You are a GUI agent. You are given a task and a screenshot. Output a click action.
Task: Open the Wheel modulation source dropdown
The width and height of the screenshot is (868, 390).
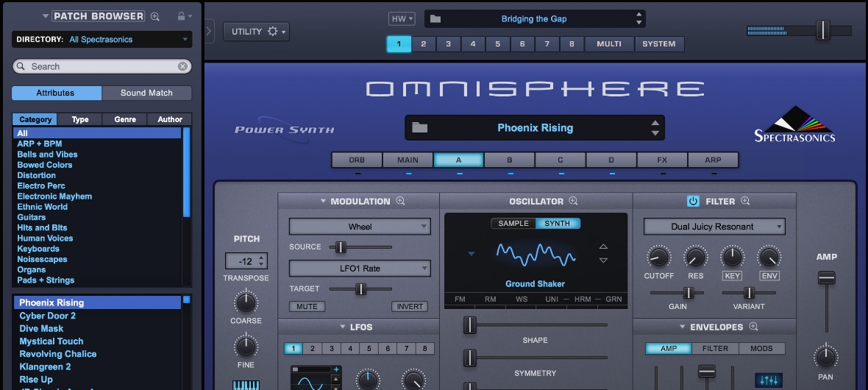pyautogui.click(x=360, y=227)
